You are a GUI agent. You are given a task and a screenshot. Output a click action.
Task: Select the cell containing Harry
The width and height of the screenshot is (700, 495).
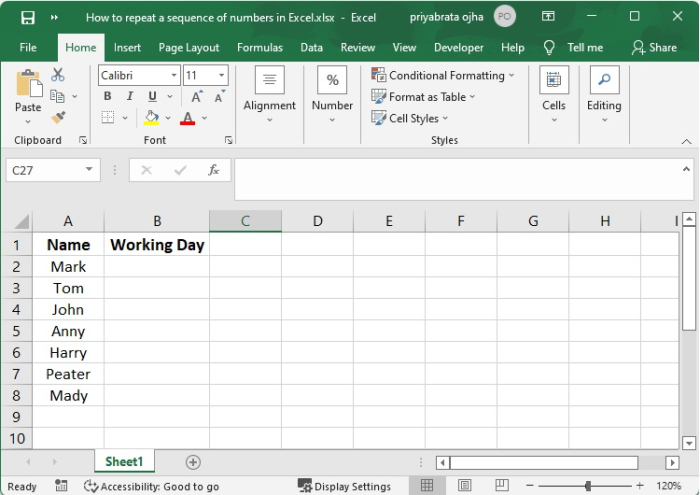click(68, 353)
